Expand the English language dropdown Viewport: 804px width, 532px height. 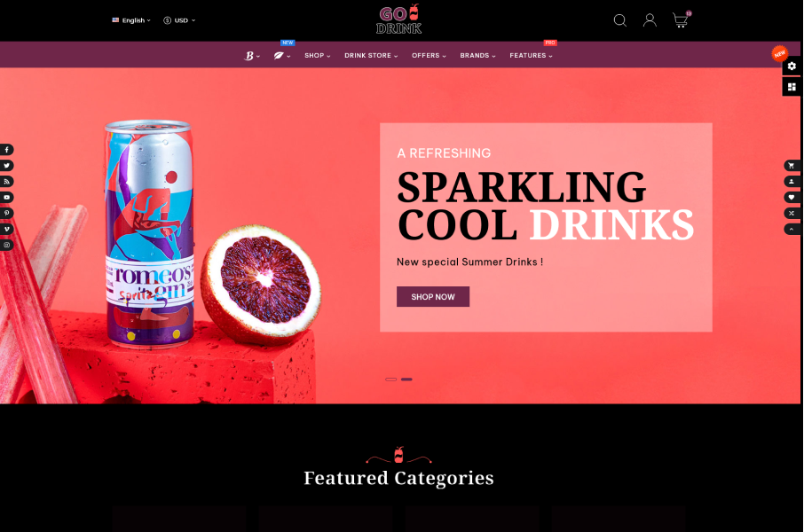[131, 20]
